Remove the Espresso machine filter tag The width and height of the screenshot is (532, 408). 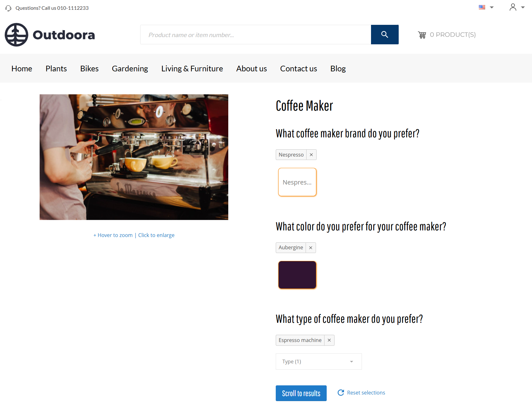click(x=329, y=340)
